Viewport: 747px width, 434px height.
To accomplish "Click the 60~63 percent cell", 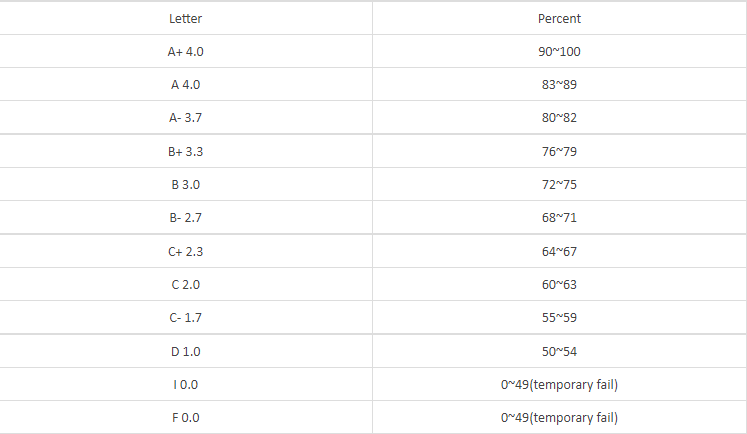I will [559, 285].
